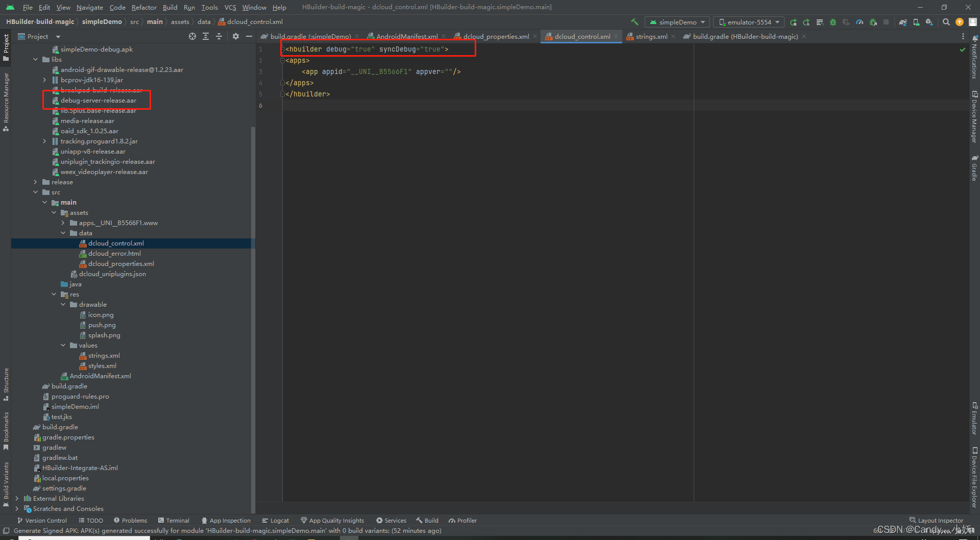Screen dimensions: 980x540
Task: Toggle tool window bars in the bottom-left corner
Action: click(x=6, y=531)
